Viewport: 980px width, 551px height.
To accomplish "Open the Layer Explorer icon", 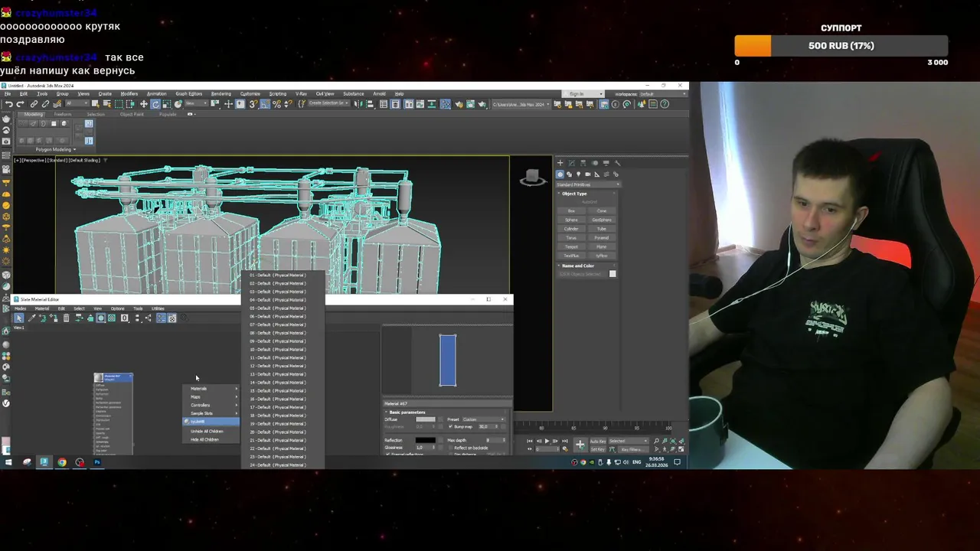I will click(396, 104).
